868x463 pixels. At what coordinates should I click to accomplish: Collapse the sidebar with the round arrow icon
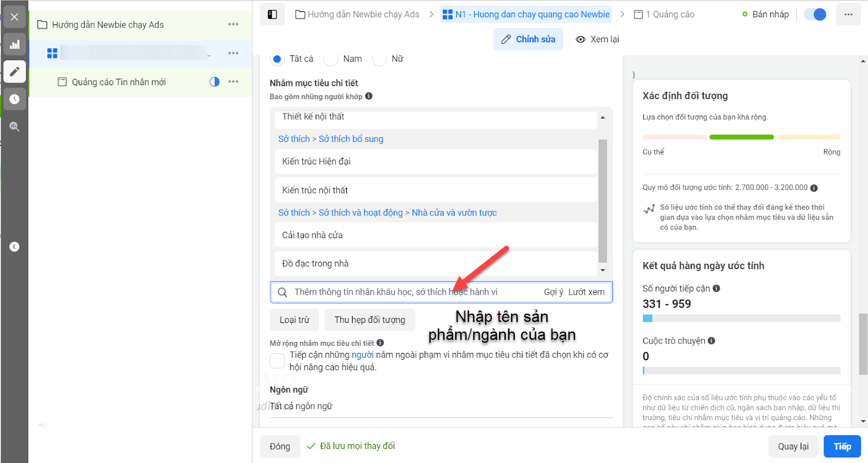pyautogui.click(x=15, y=247)
